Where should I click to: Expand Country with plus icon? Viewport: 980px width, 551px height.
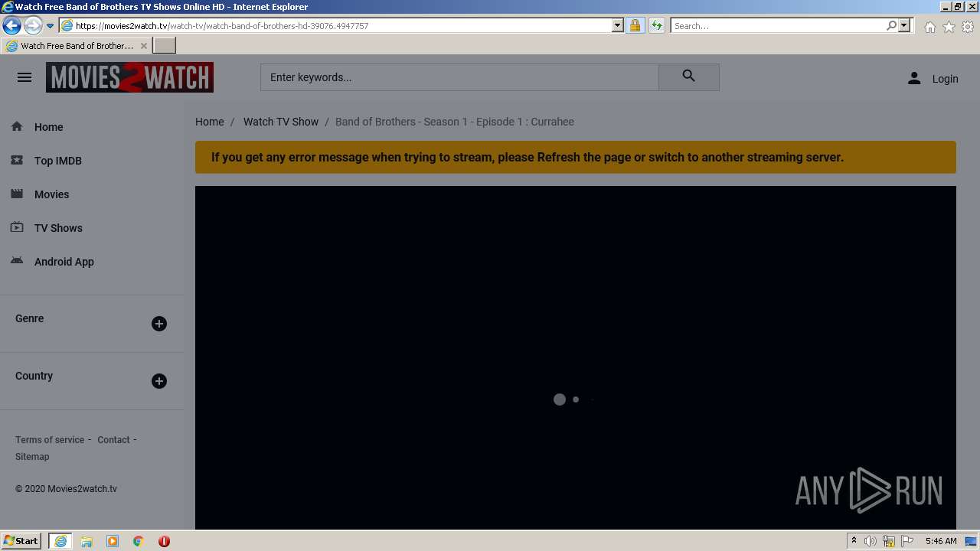(159, 381)
